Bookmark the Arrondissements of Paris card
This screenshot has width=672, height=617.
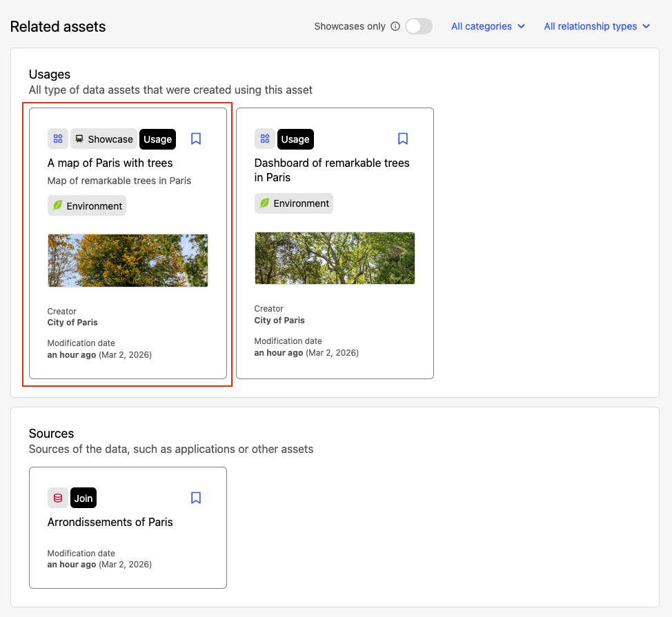click(196, 498)
